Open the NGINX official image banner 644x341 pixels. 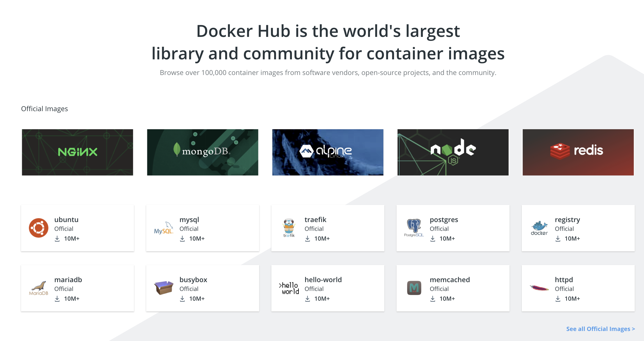pyautogui.click(x=78, y=152)
